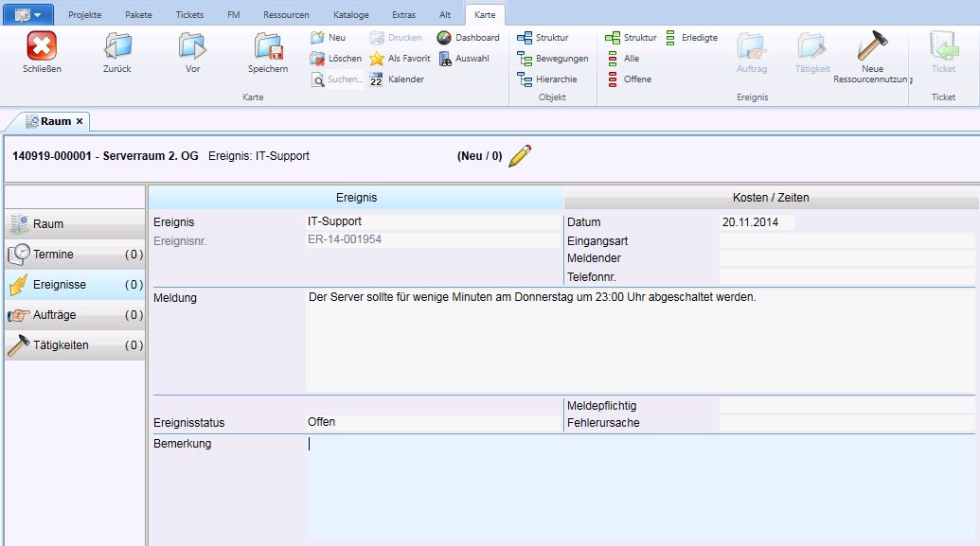Open Suchen... search in ribbon

coord(336,79)
